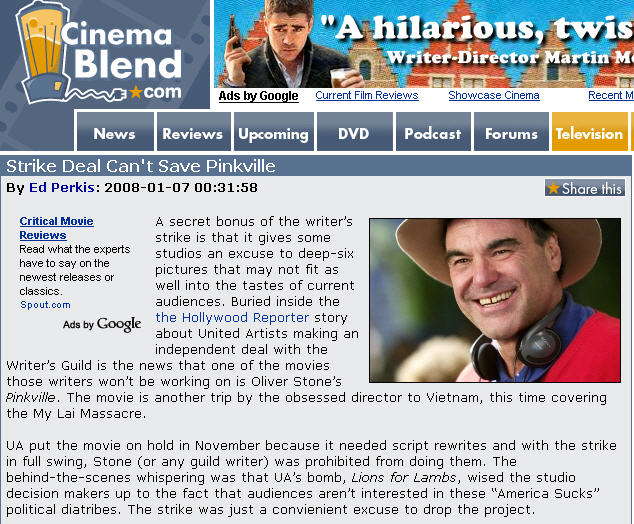This screenshot has width=634, height=524.
Task: Click the Share this star button
Action: (x=584, y=188)
